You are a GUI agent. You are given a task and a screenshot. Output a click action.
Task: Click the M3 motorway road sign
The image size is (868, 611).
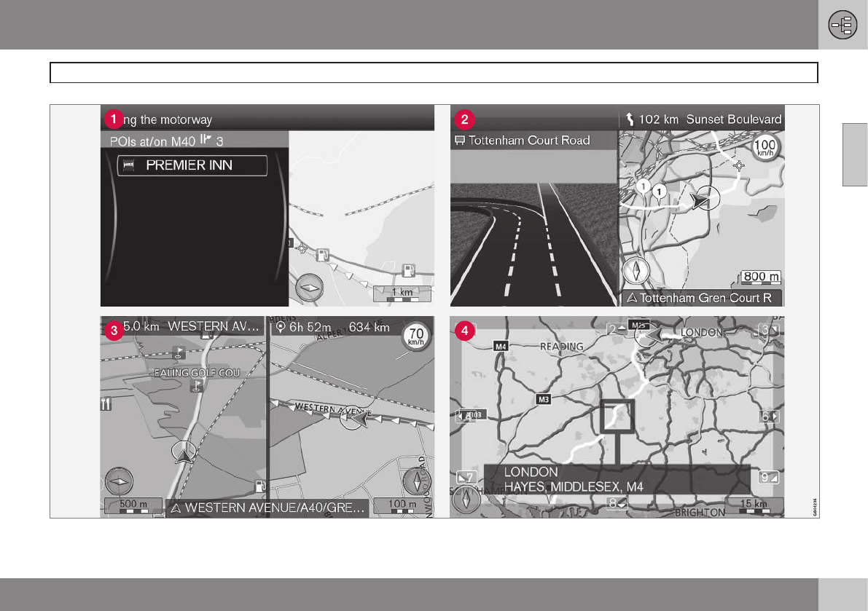coord(544,399)
